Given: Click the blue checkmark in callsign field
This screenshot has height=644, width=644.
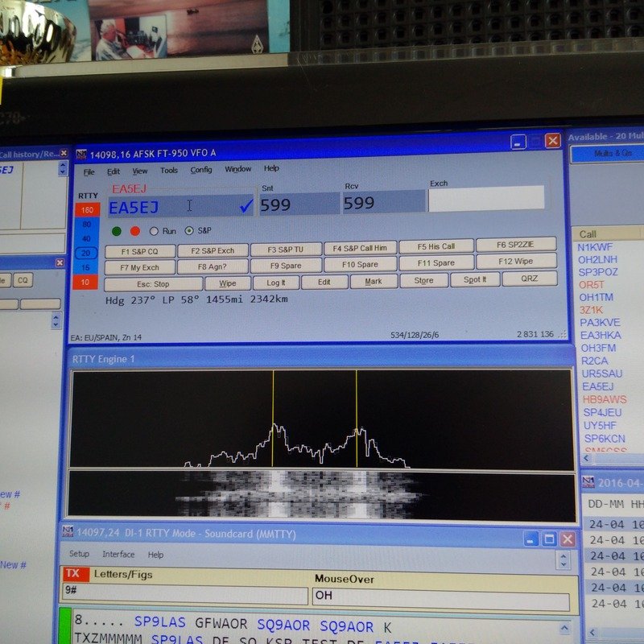Looking at the screenshot, I should pos(246,206).
